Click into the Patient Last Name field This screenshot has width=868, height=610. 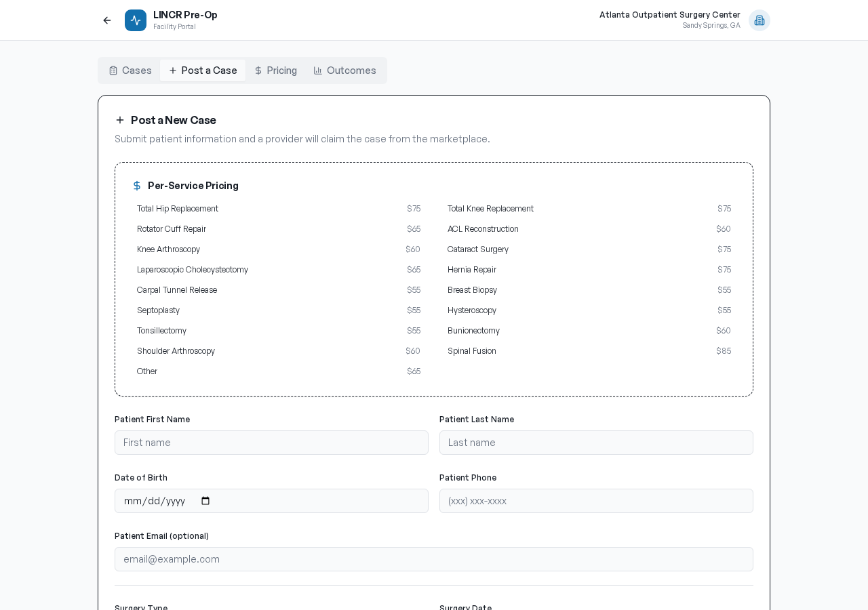tap(596, 443)
